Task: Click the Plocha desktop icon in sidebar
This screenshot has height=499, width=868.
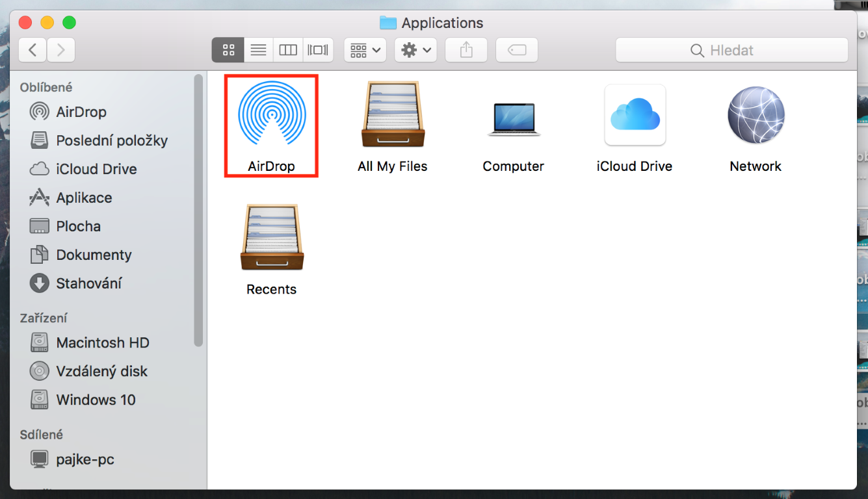Action: pyautogui.click(x=40, y=226)
